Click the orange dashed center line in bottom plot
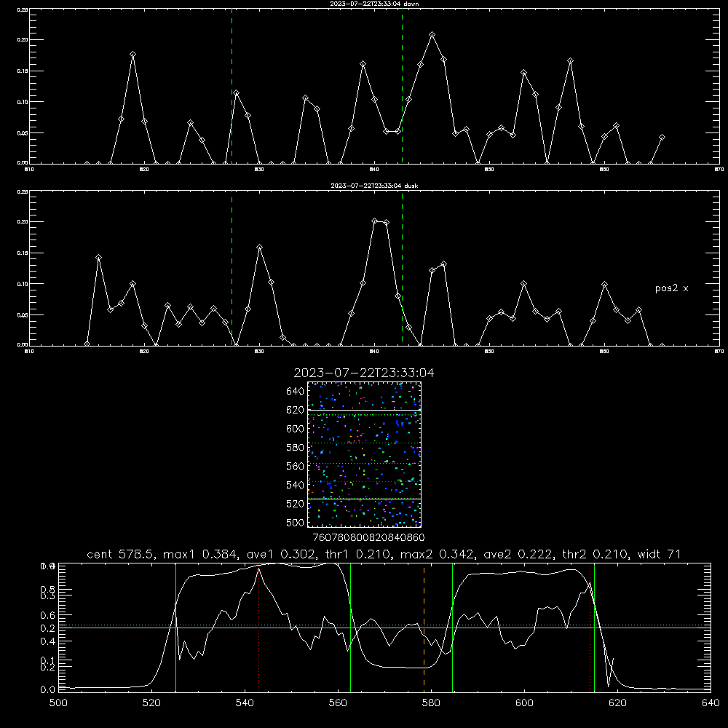 (x=424, y=628)
